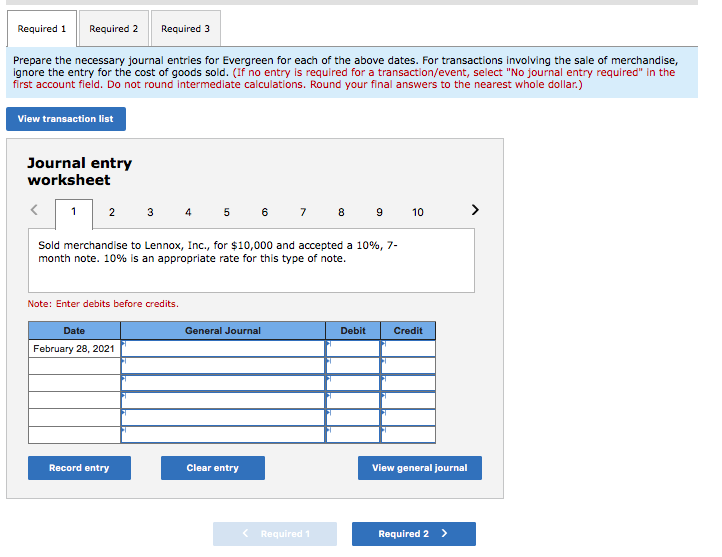Select transaction tab 9
Viewport: 722px width, 557px height.
(x=379, y=212)
